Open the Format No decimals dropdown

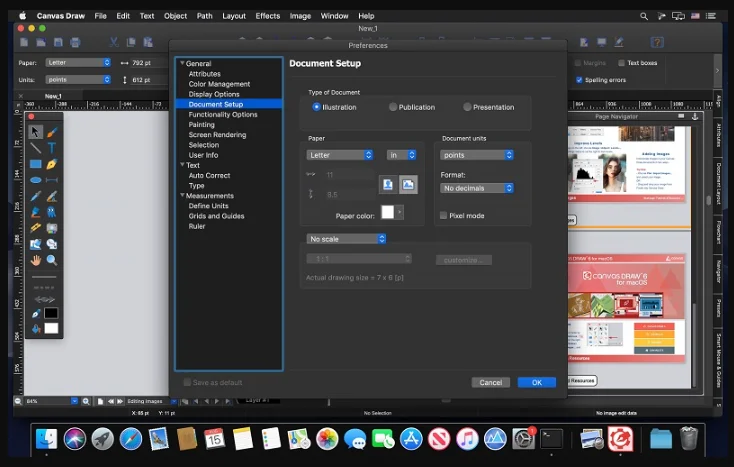pyautogui.click(x=477, y=188)
